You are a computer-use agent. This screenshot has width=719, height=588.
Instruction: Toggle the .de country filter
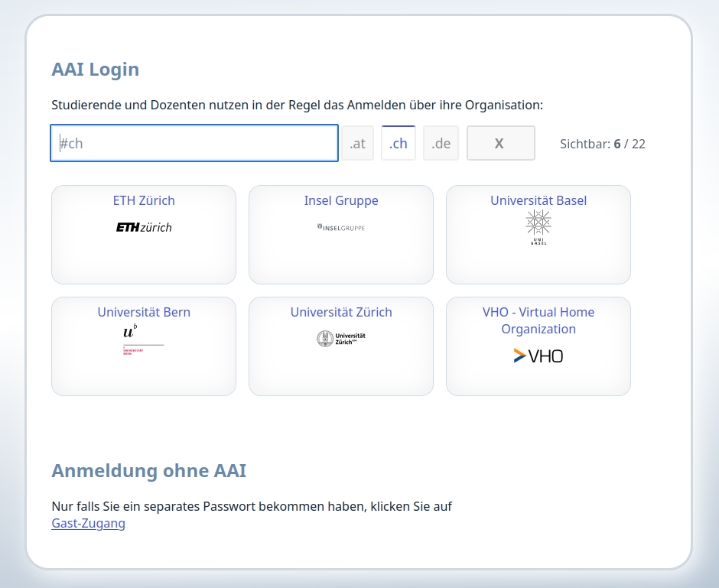tap(441, 144)
